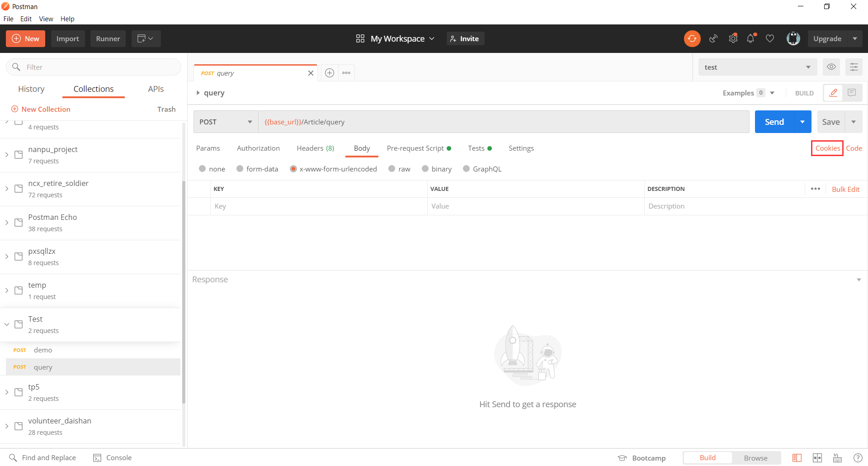868x466 pixels.
Task: Open environment quick look eye icon
Action: click(x=831, y=67)
